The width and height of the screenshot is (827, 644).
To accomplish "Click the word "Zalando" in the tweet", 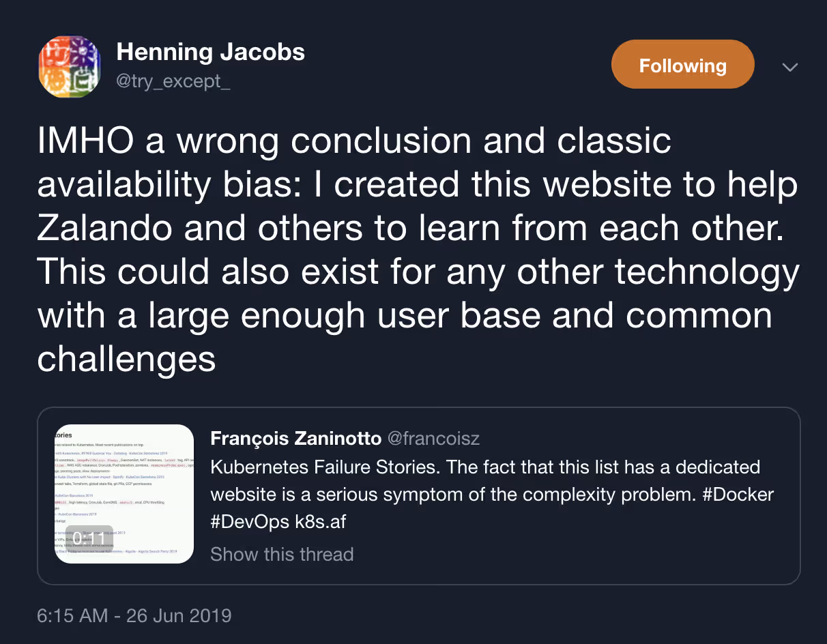I will coord(105,229).
